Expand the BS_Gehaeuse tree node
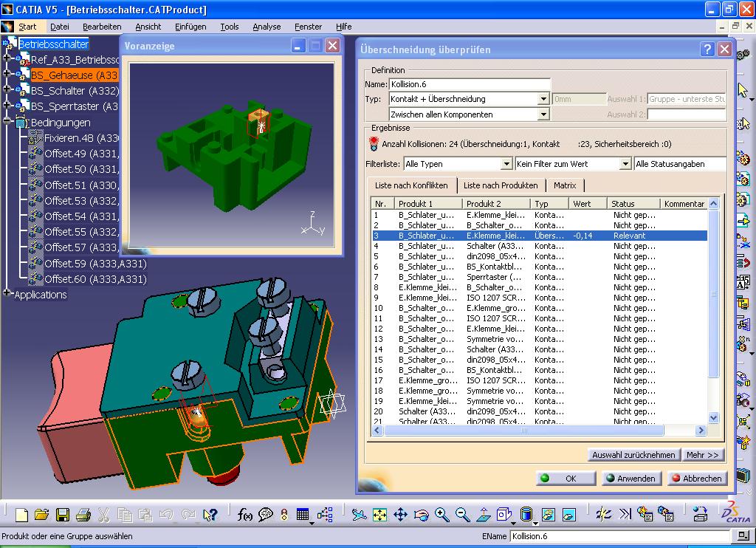The image size is (756, 548). [6, 74]
